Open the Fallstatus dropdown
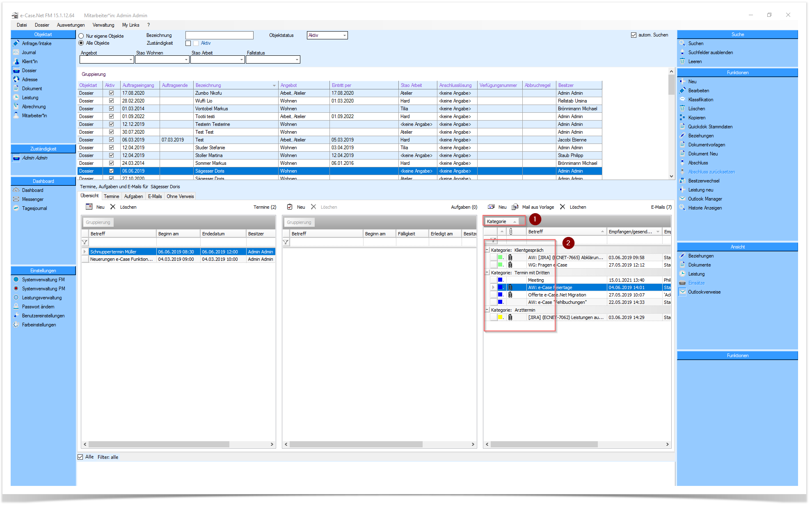 297,60
